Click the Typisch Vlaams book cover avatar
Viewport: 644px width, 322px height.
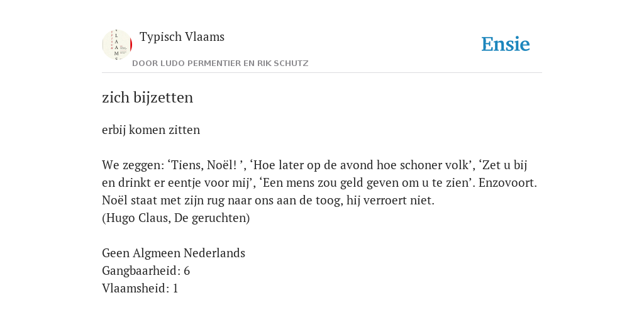click(117, 45)
